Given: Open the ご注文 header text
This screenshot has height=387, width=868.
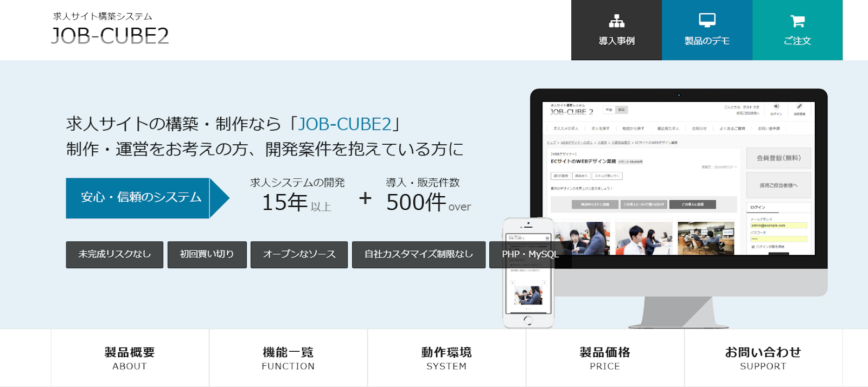Looking at the screenshot, I should 797,41.
